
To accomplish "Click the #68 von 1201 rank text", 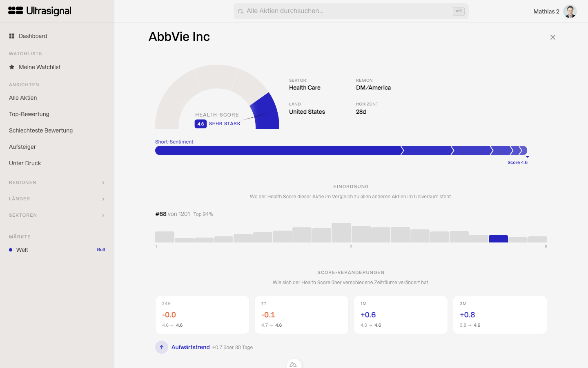I will [173, 214].
